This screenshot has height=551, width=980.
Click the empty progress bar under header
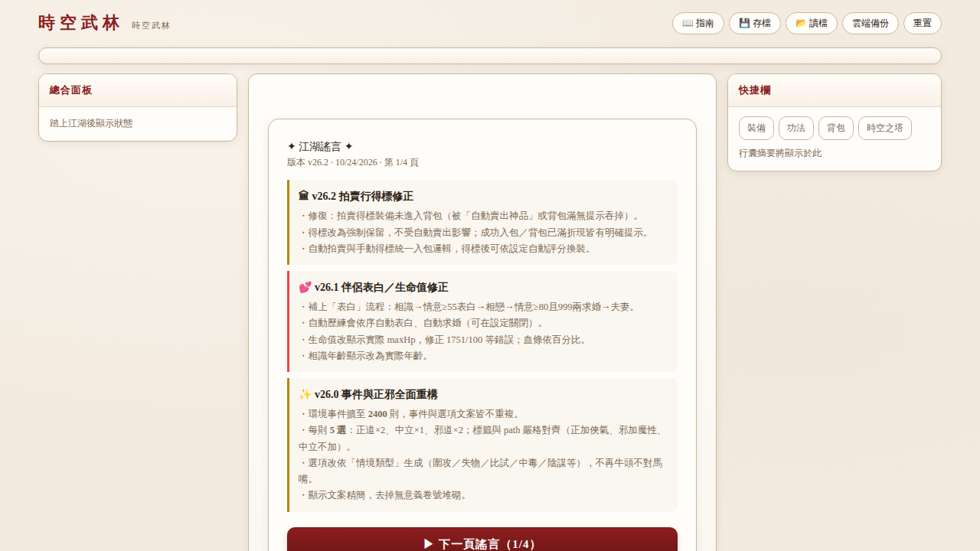[490, 56]
